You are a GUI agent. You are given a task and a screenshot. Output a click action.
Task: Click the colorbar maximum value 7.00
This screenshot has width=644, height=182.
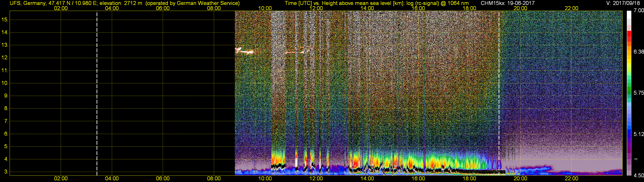point(638,10)
